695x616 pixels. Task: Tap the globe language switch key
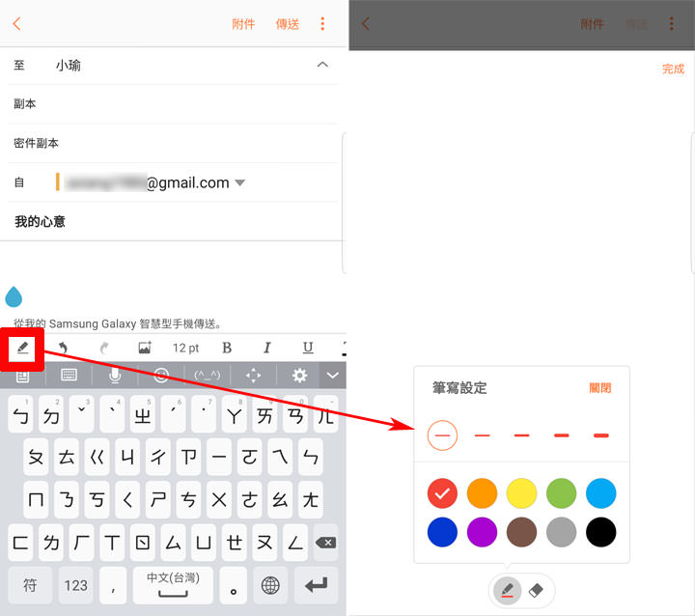[270, 584]
